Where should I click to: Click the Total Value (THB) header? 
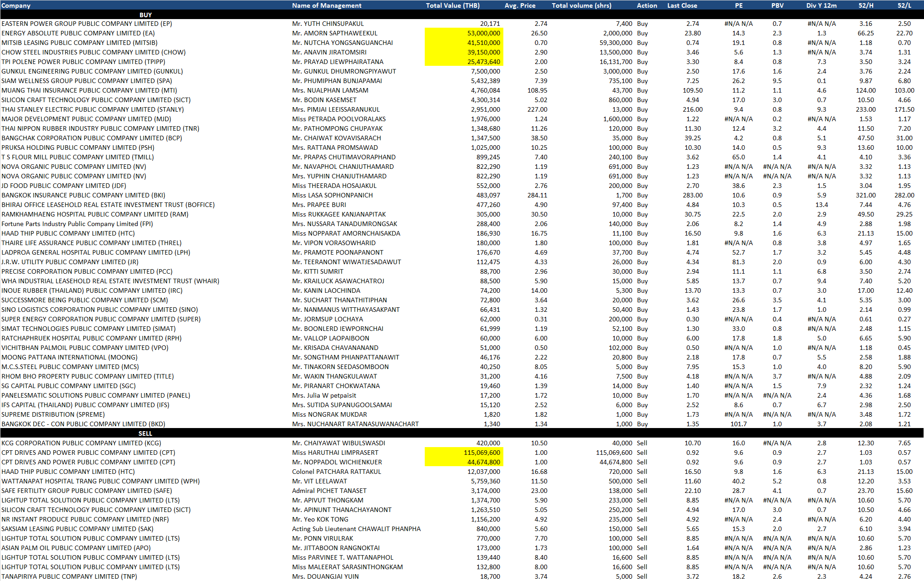point(452,5)
